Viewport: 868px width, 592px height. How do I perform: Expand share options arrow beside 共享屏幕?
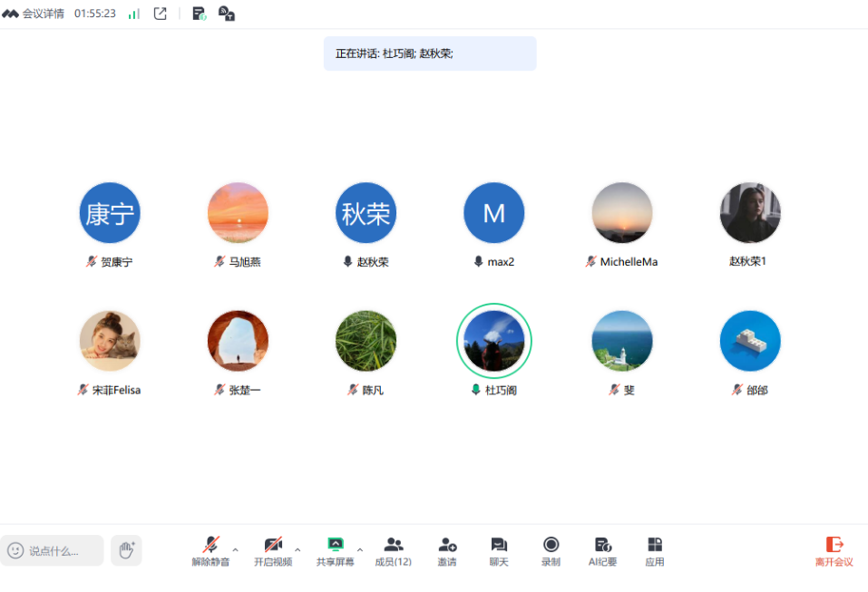(360, 549)
